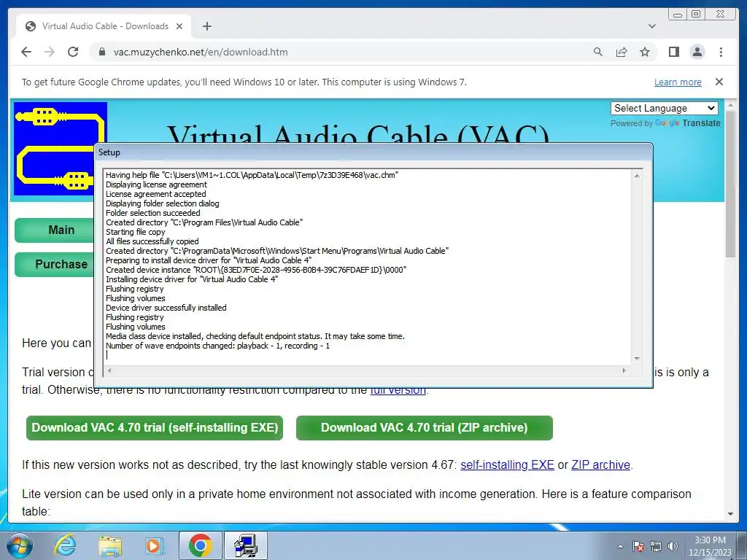Viewport: 747px width, 560px height.
Task: Open the lock site information icon
Action: (x=101, y=52)
